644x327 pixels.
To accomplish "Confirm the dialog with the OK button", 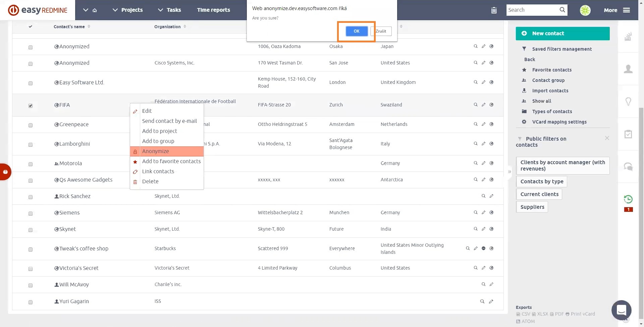I will click(x=357, y=31).
